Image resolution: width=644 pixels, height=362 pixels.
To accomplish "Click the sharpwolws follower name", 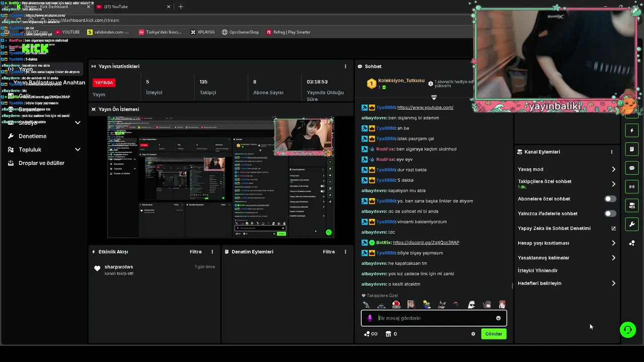I will pos(119,267).
